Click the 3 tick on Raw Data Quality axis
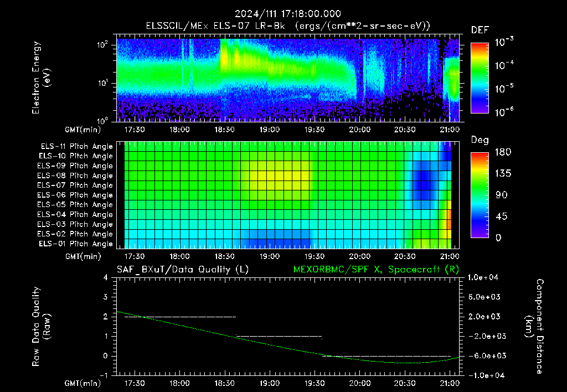 106,297
